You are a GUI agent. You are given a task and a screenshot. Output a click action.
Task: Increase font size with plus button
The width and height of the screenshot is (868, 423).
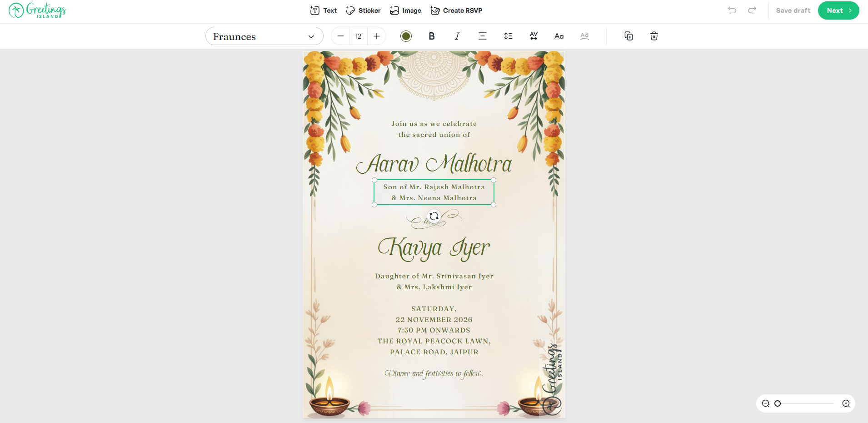(377, 36)
